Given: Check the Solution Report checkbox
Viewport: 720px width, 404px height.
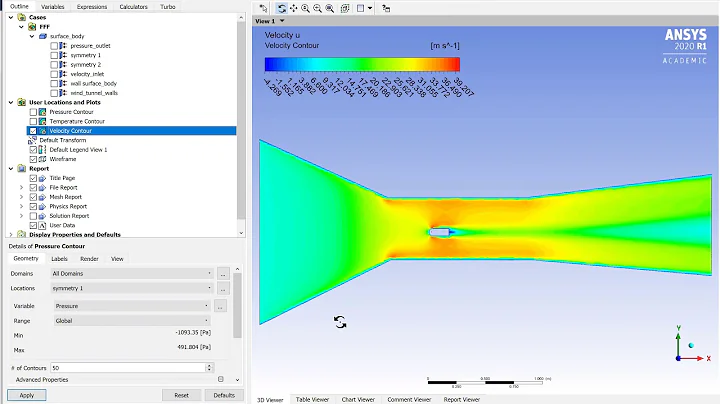Looking at the screenshot, I should [x=33, y=216].
